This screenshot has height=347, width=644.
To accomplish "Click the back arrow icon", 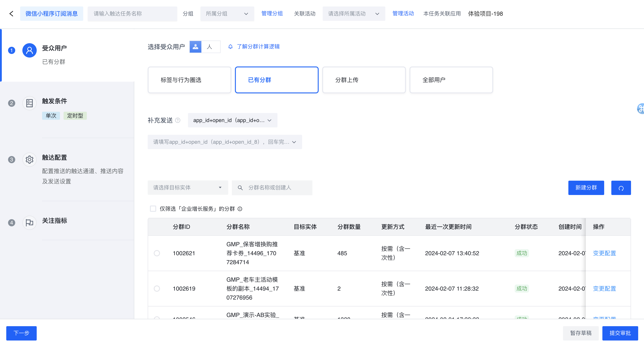I will click(x=11, y=14).
